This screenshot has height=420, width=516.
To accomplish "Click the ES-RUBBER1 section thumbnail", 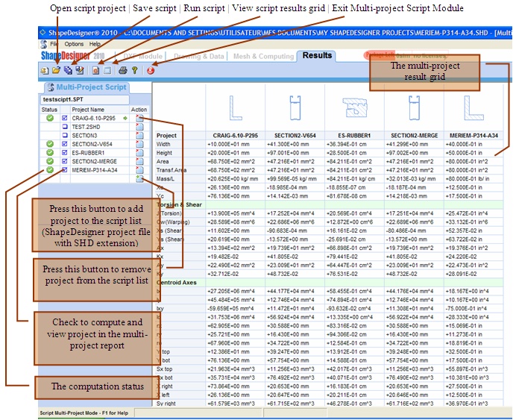I will (x=354, y=107).
